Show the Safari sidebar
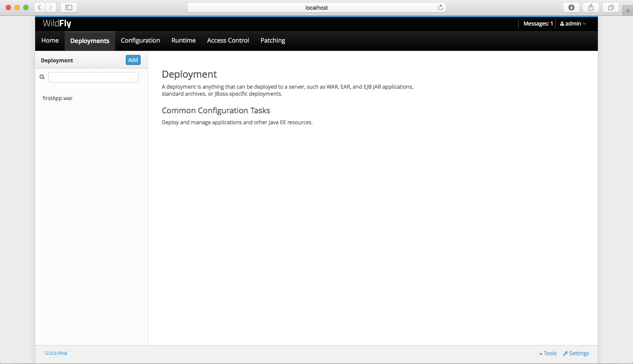Viewport: 633px width, 364px height. pyautogui.click(x=69, y=7)
